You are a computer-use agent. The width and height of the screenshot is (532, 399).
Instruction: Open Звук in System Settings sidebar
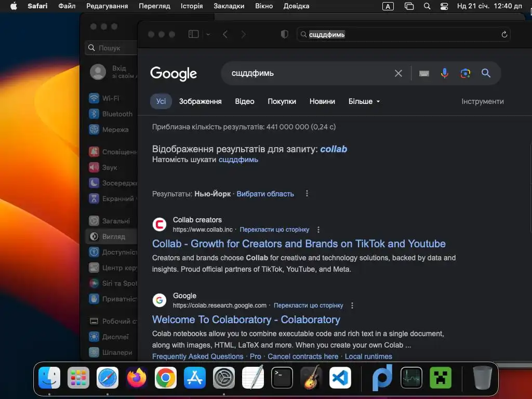click(111, 168)
